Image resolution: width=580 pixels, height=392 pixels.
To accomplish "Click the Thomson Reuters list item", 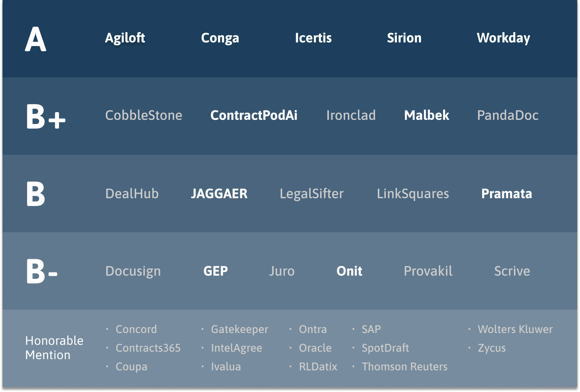I will [x=404, y=367].
